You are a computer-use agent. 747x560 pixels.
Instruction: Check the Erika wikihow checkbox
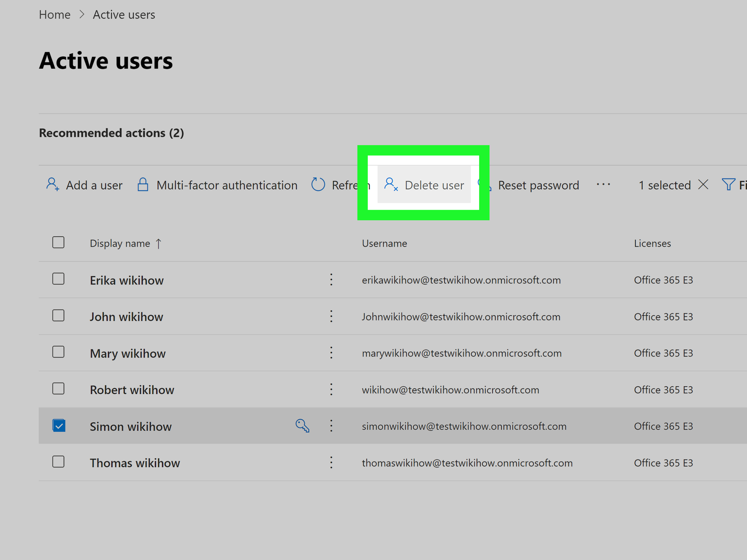pyautogui.click(x=58, y=279)
